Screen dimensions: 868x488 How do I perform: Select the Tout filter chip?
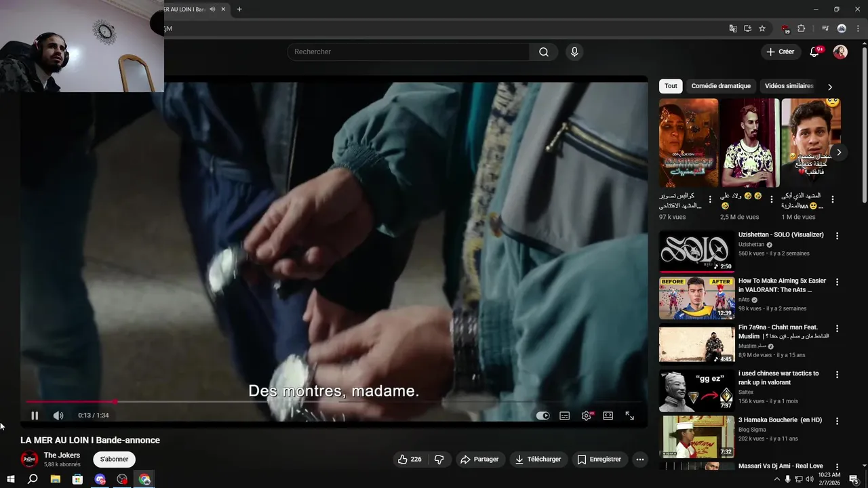tap(671, 86)
